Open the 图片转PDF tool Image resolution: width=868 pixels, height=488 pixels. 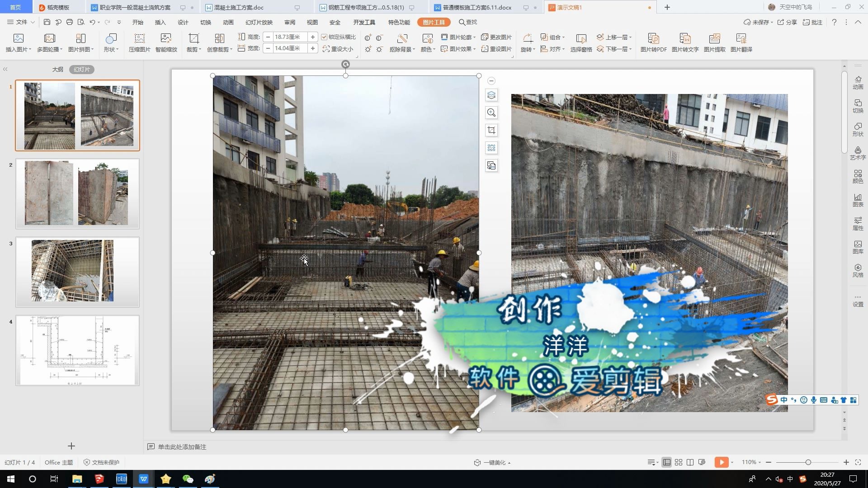point(653,43)
